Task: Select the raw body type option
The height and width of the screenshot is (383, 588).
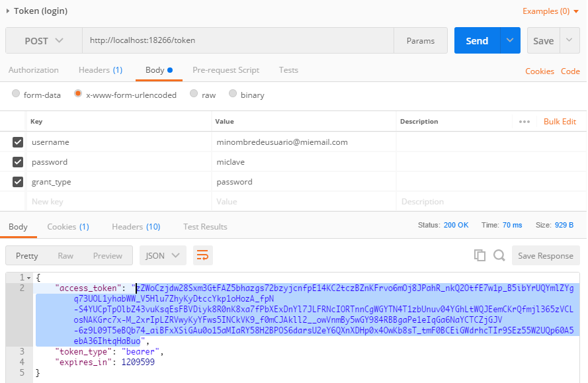Action: (194, 95)
